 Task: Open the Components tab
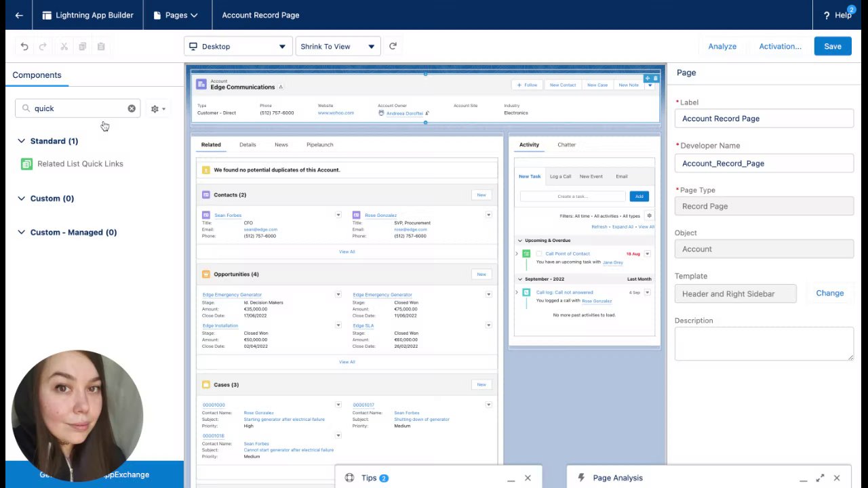(x=37, y=75)
